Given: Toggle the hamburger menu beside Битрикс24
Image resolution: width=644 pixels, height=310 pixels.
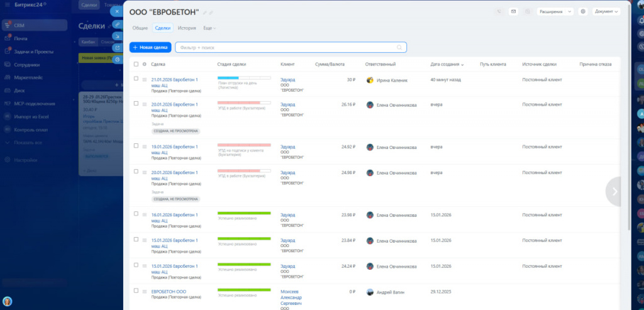Looking at the screenshot, I should click(8, 4).
